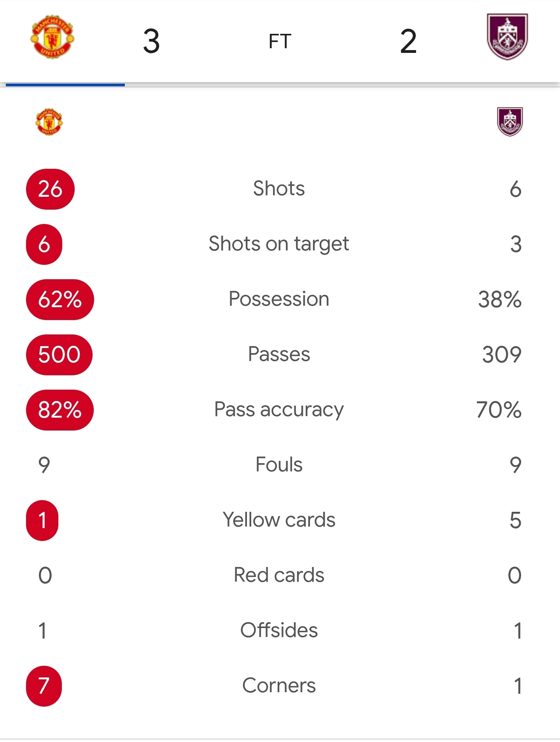Click Burnley's 38% possession value
560x742 pixels.
(500, 299)
